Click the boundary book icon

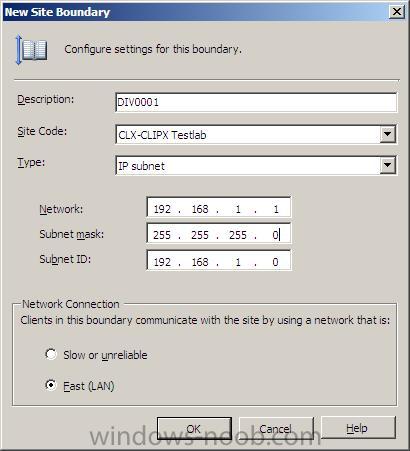coord(32,50)
